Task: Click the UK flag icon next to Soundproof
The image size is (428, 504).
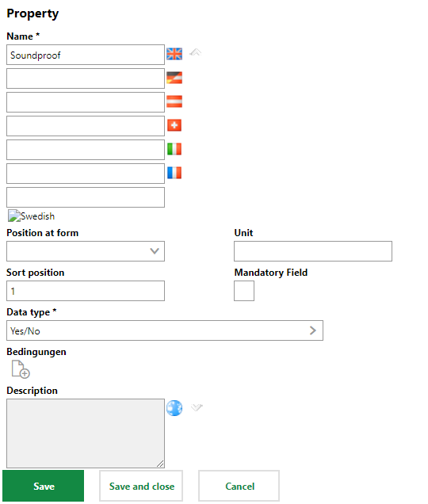Action: pos(174,54)
